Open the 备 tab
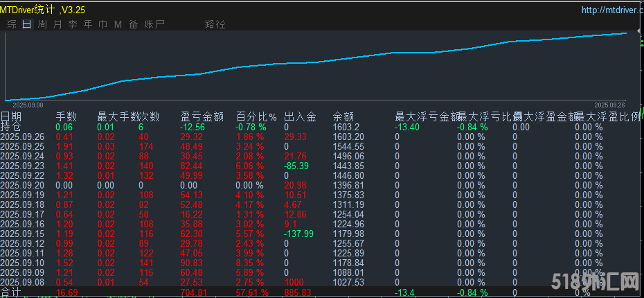The width and height of the screenshot is (644, 298). pos(132,24)
